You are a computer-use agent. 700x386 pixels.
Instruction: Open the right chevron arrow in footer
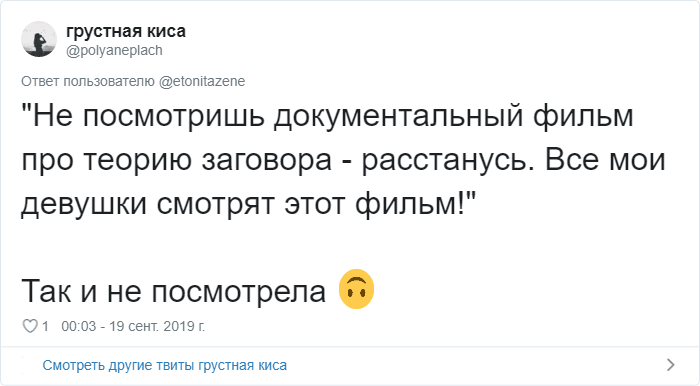click(x=670, y=365)
